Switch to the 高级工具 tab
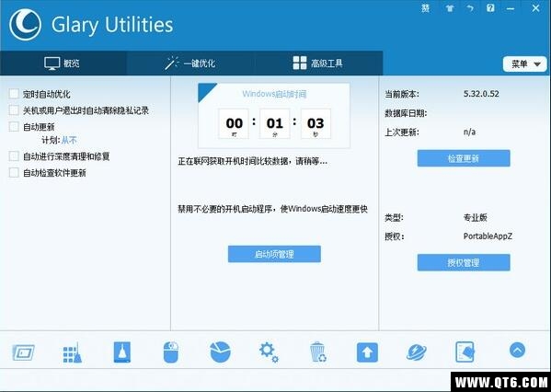The height and width of the screenshot is (392, 551). pyautogui.click(x=317, y=63)
